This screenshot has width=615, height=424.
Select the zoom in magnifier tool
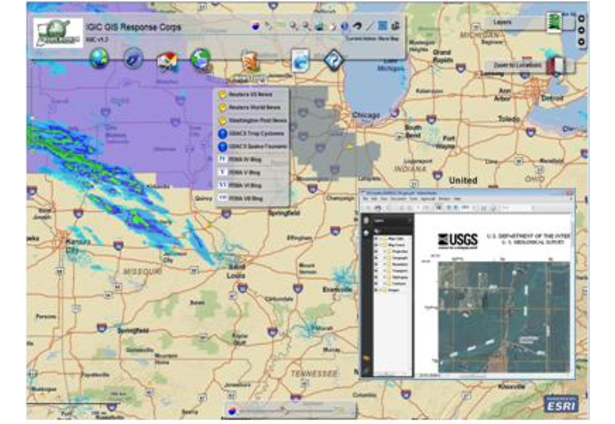pos(293,26)
